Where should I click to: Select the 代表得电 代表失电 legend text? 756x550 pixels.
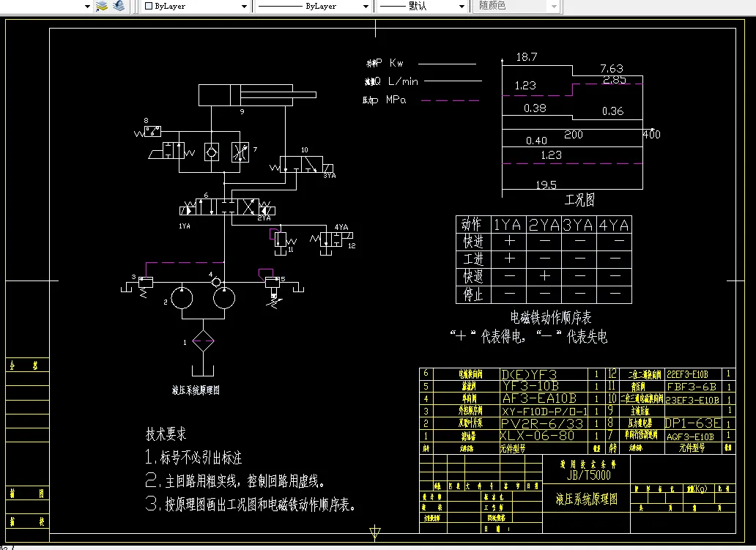529,336
